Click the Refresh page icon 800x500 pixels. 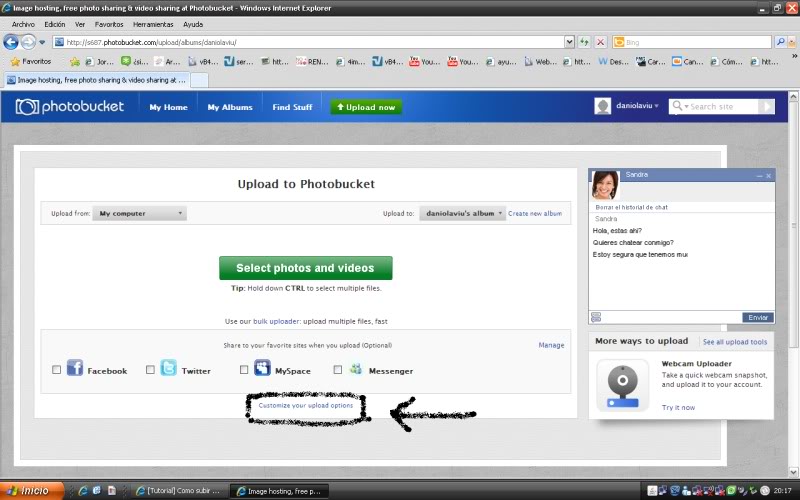(584, 42)
